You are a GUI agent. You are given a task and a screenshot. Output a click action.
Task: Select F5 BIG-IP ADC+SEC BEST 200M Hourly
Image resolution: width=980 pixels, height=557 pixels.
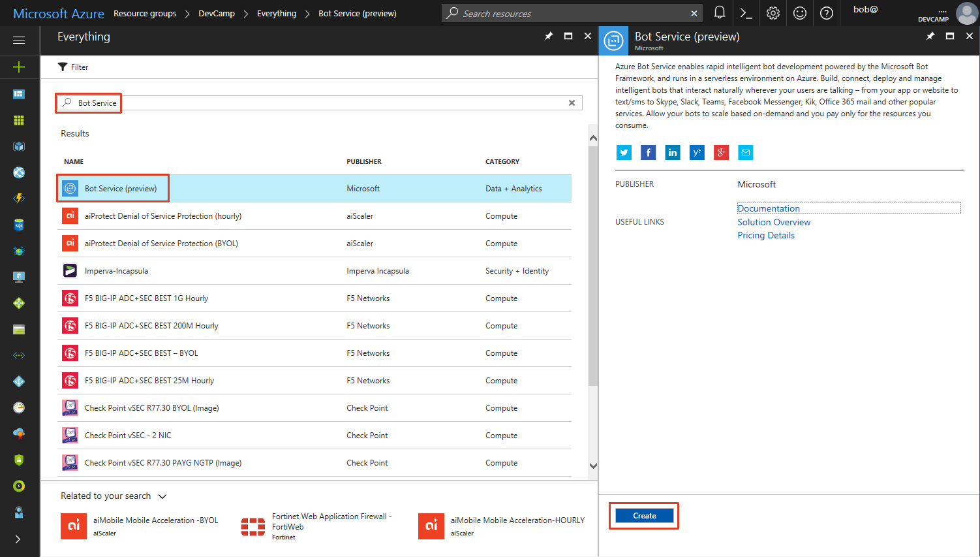(x=314, y=325)
